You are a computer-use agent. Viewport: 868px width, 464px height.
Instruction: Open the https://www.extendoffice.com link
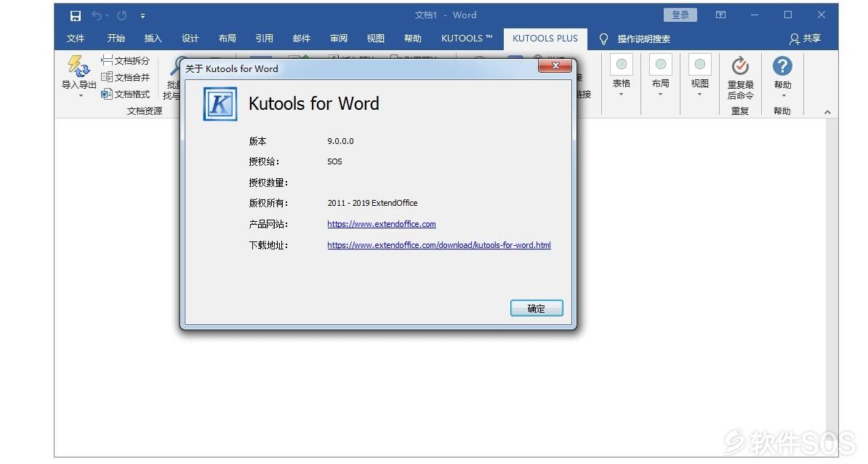(x=382, y=224)
